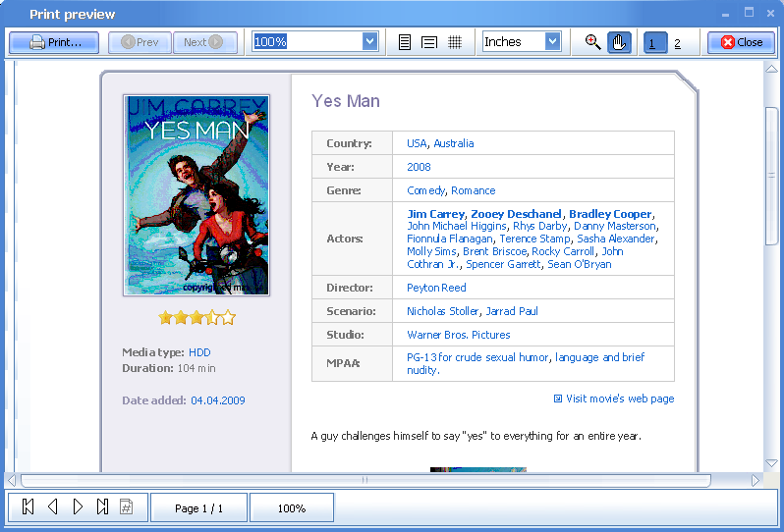Viewport: 784px width, 532px height.
Task: Activate the zoom magnifier tool
Action: coord(592,42)
